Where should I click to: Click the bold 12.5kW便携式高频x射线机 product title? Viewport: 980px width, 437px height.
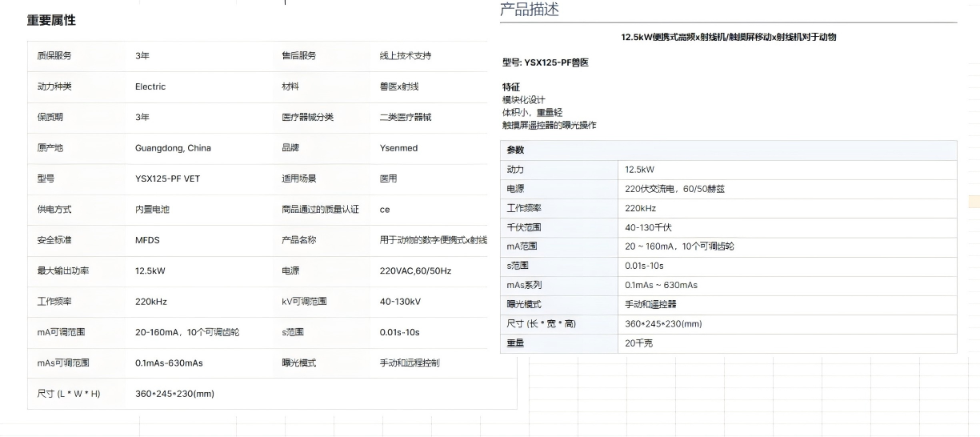click(728, 37)
